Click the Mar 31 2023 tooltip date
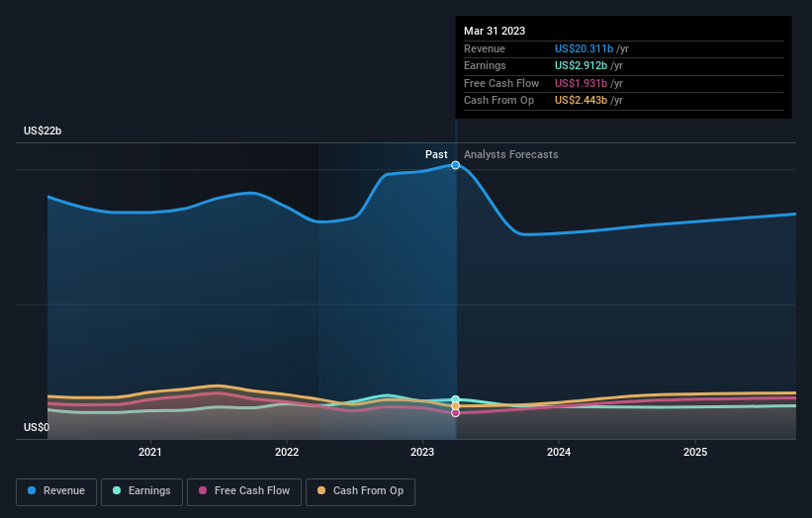The height and width of the screenshot is (518, 812). pyautogui.click(x=495, y=31)
